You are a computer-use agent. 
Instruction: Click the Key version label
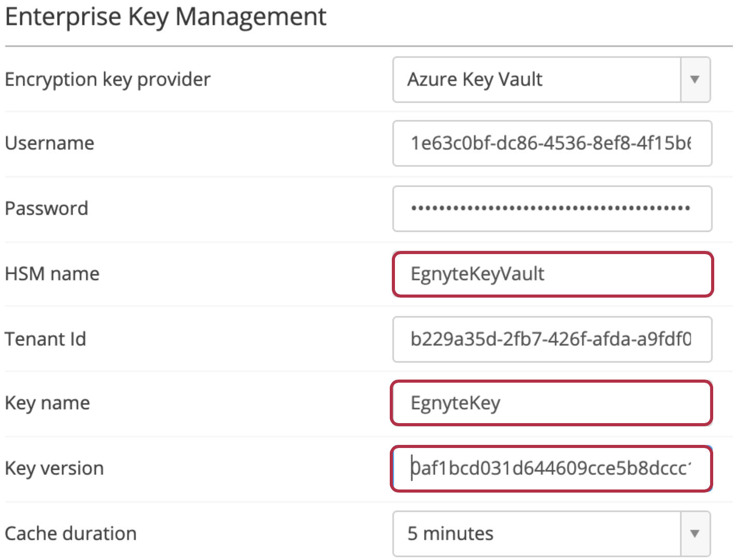click(54, 468)
